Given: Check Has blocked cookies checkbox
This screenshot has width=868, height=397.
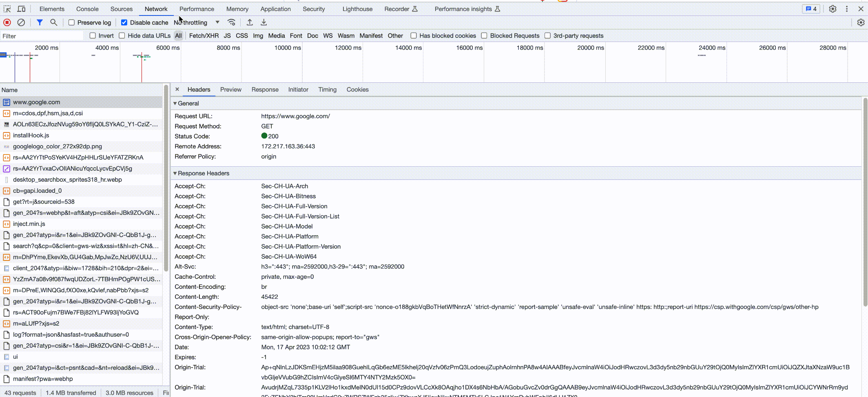Looking at the screenshot, I should point(413,35).
